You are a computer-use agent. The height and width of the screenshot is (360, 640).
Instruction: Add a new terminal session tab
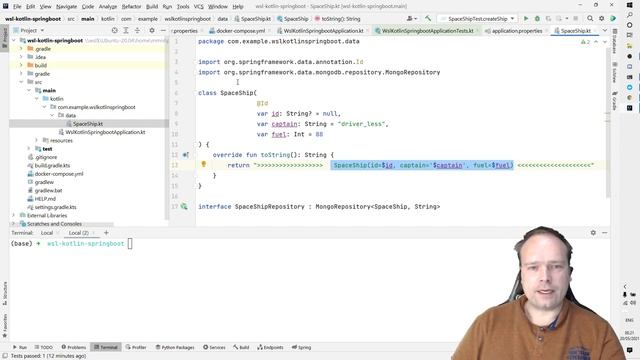[x=106, y=233]
